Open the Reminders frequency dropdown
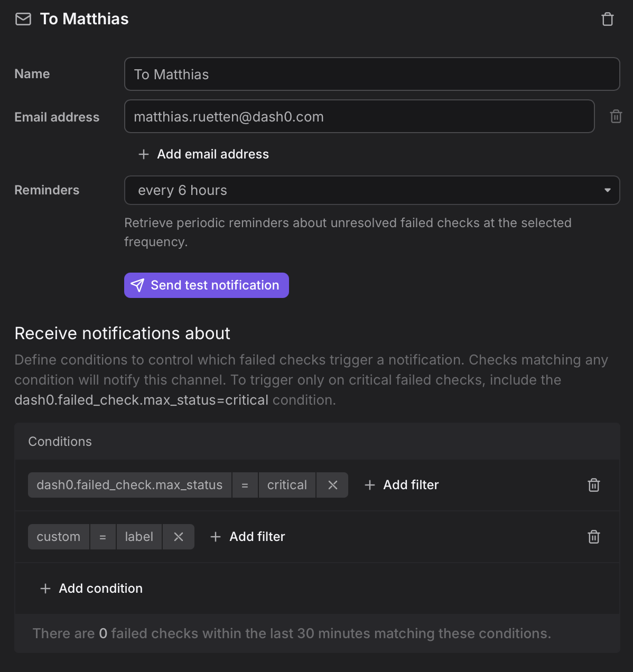Screen dimensions: 633x672 [371, 190]
